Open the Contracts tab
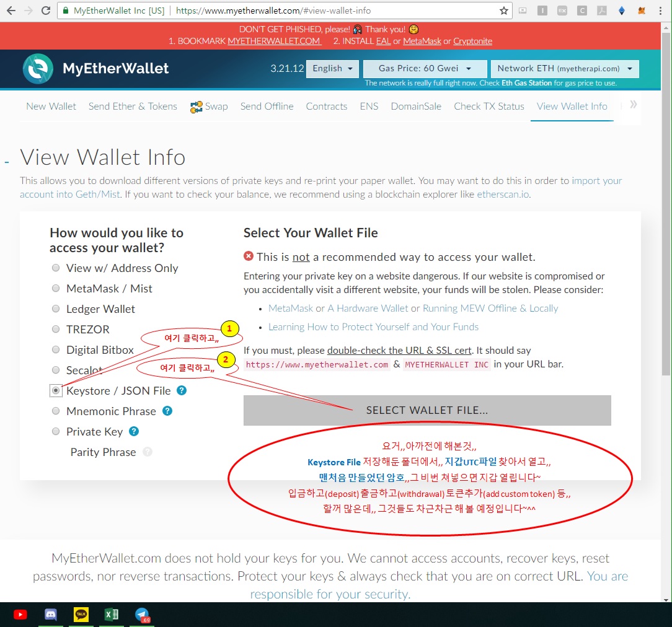This screenshot has height=627, width=672. click(x=327, y=106)
